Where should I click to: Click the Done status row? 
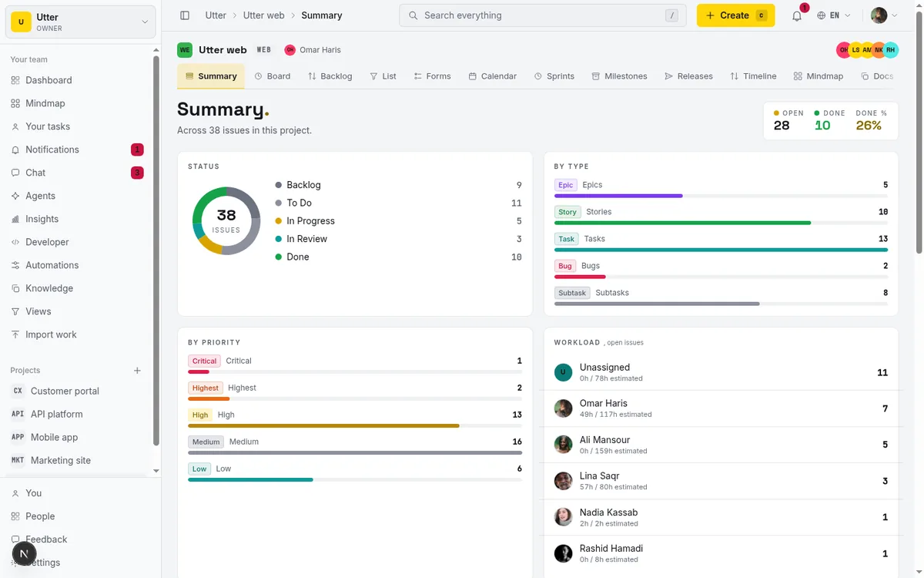pos(398,257)
